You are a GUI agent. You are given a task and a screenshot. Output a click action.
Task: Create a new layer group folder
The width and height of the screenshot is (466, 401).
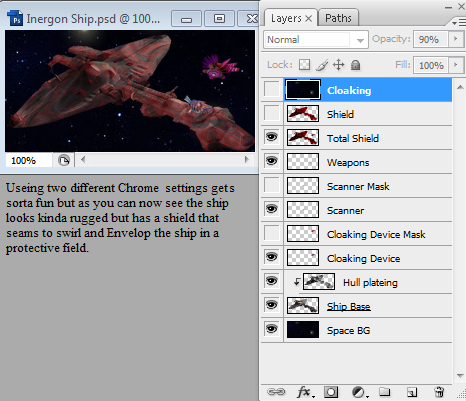[x=385, y=391]
